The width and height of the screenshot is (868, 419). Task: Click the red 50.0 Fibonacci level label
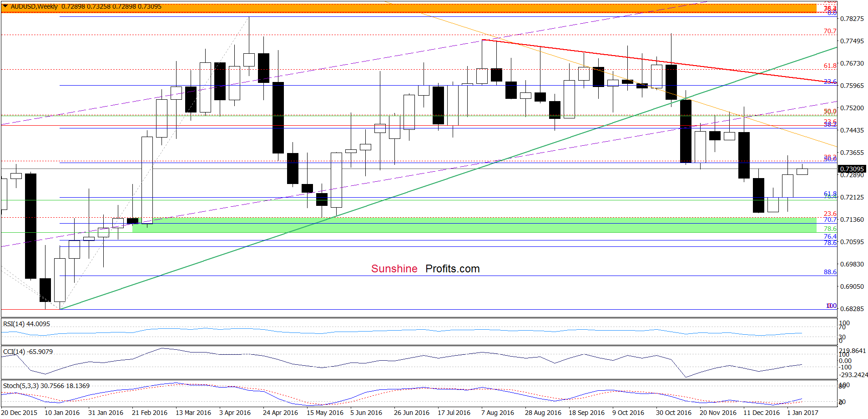click(830, 111)
